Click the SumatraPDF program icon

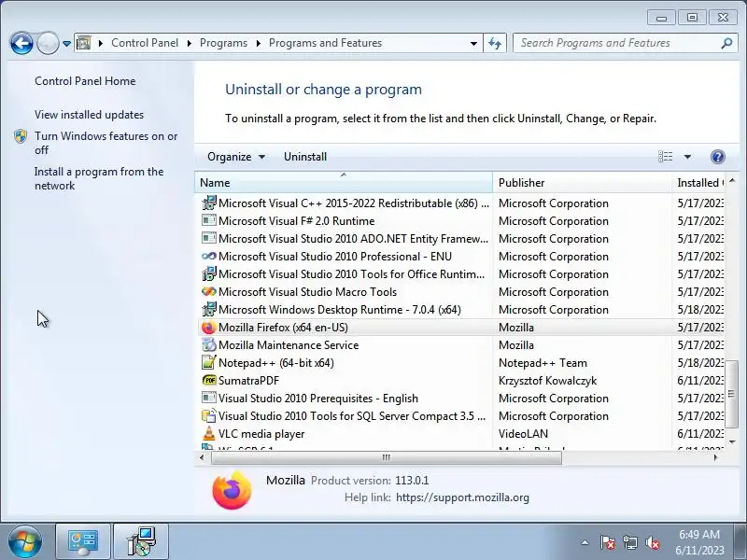click(208, 381)
